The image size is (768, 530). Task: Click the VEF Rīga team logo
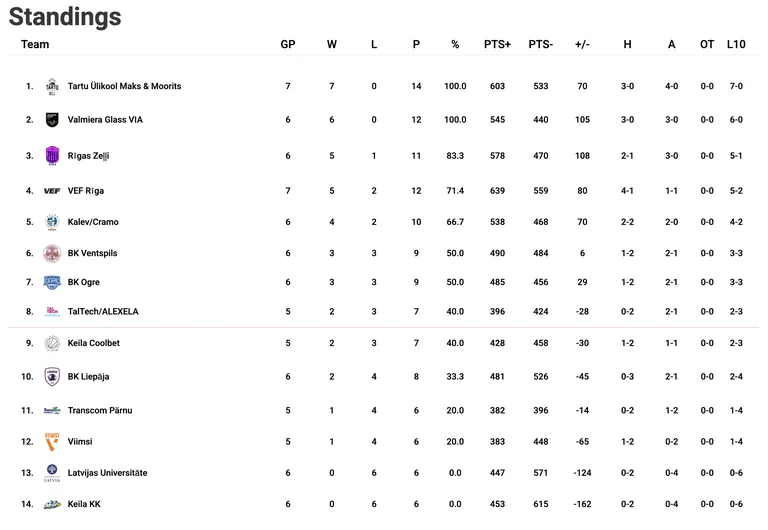[x=52, y=191]
